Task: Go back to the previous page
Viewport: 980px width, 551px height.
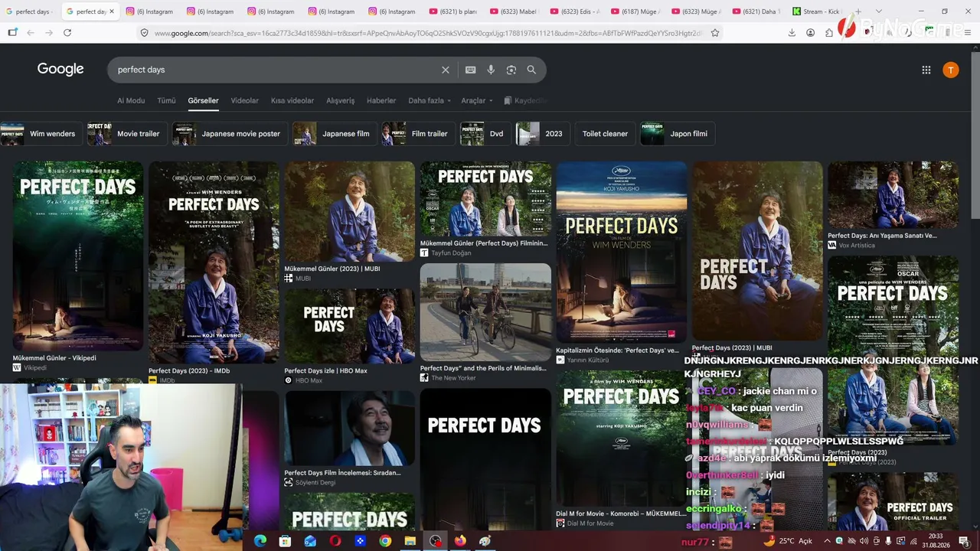Action: pos(31,33)
